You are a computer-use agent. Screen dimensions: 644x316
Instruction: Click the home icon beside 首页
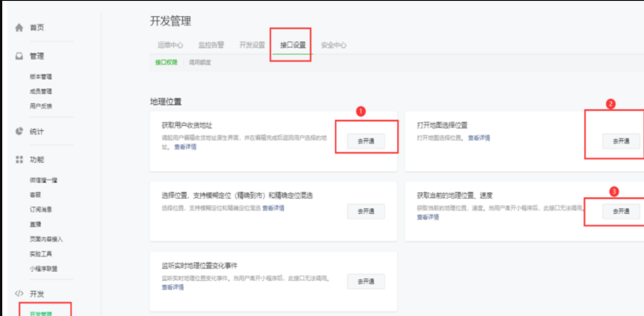(19, 27)
